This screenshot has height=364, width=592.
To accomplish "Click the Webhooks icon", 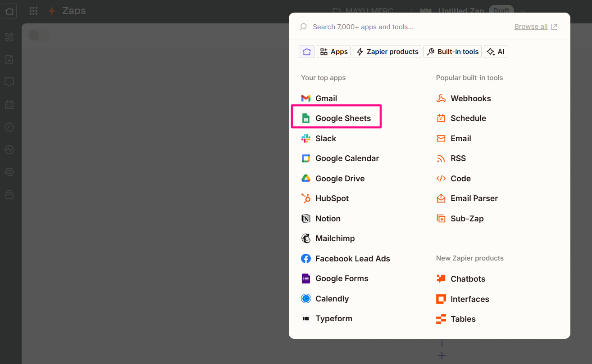I will click(441, 99).
